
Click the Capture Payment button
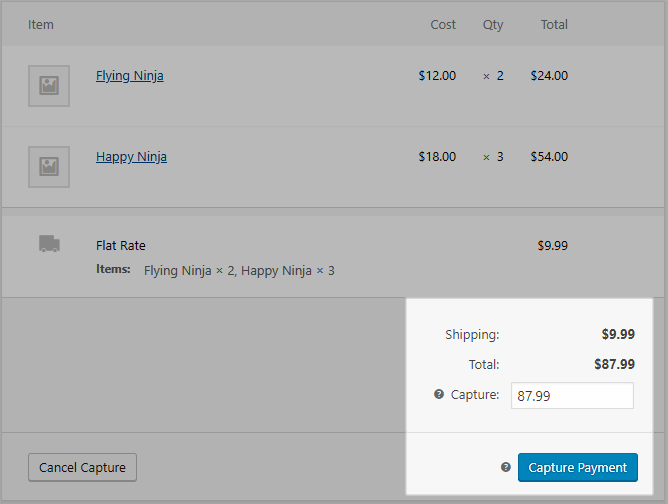578,467
